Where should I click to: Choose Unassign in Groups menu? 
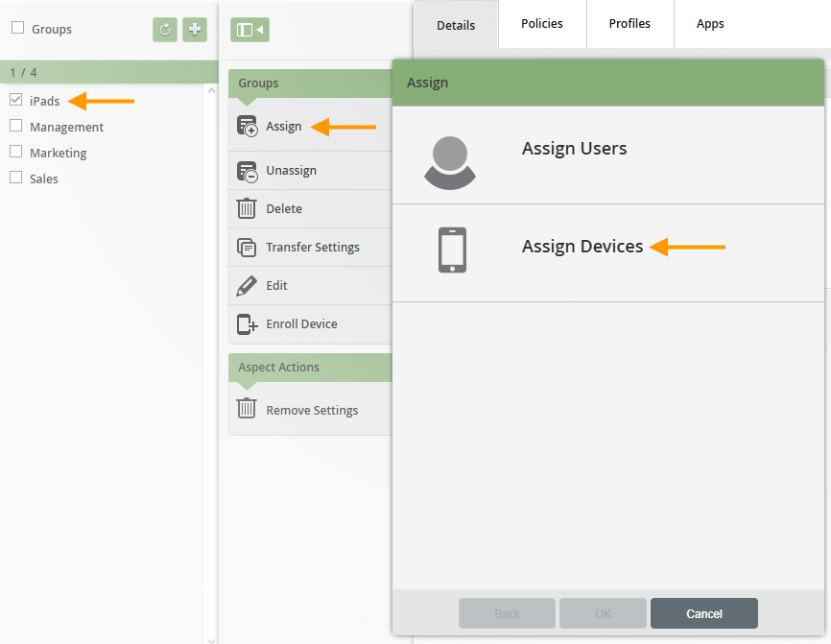point(310,171)
